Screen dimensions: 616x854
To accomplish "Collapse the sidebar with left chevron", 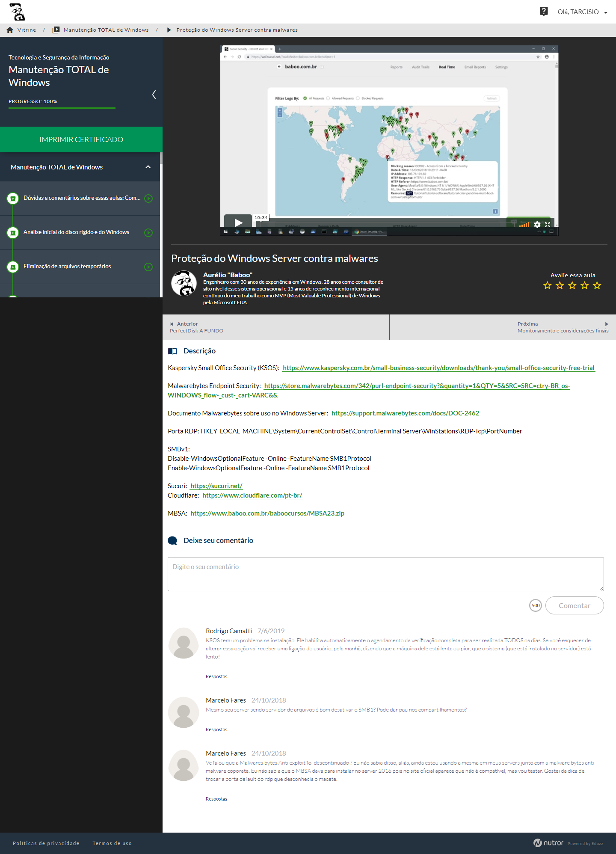I will [x=154, y=95].
